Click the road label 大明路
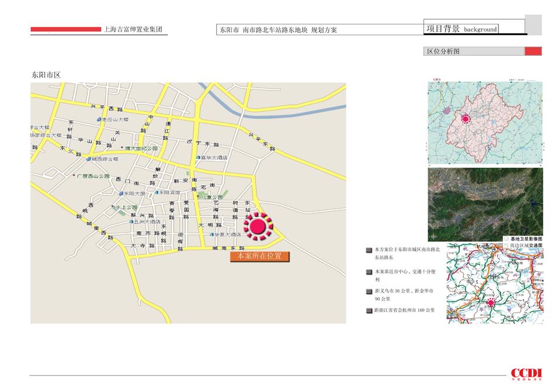 coord(210,225)
